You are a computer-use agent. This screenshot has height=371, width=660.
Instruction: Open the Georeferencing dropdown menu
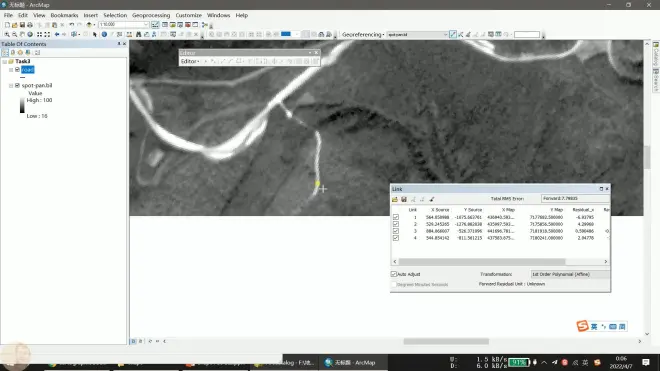[x=363, y=35]
